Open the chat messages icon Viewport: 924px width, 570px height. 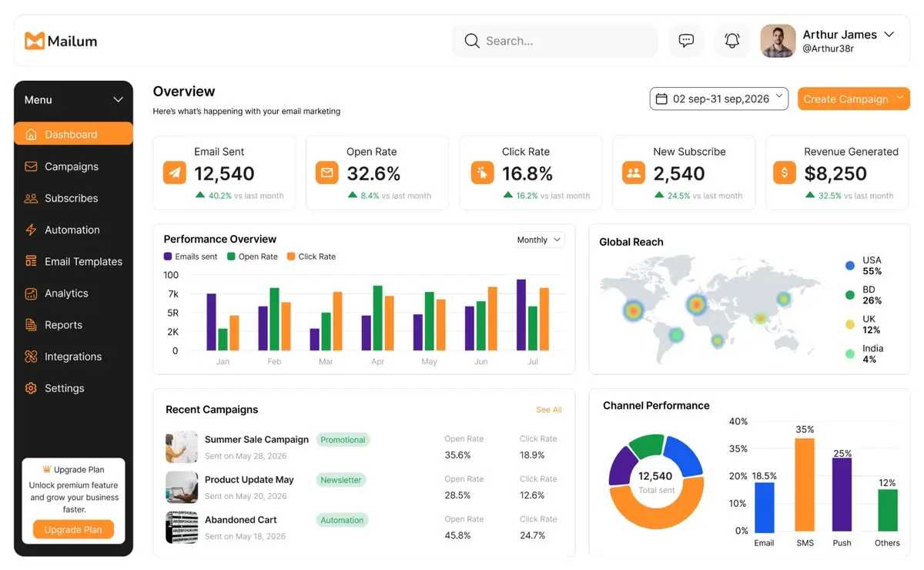[x=686, y=41]
